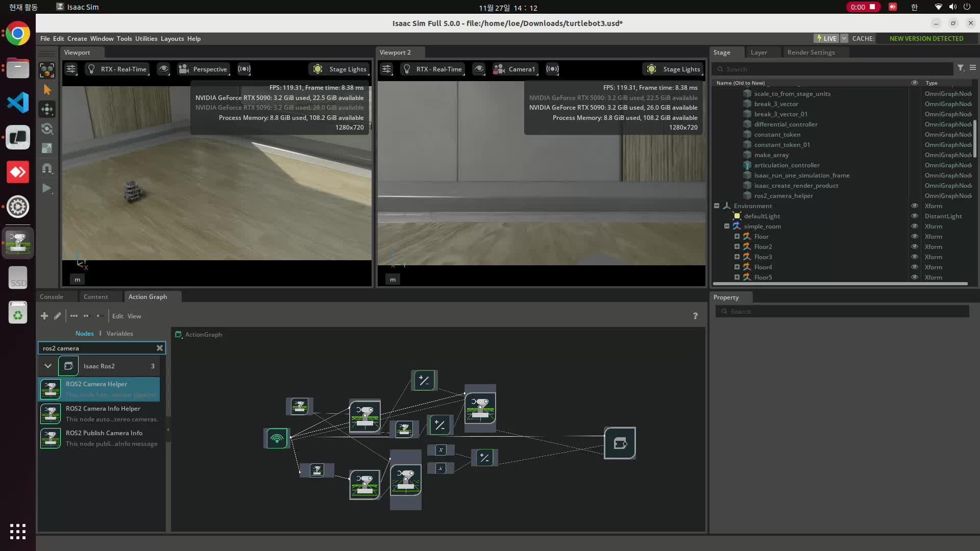The image size is (980, 551).
Task: Open Viewport display eye menu
Action: click(x=163, y=69)
